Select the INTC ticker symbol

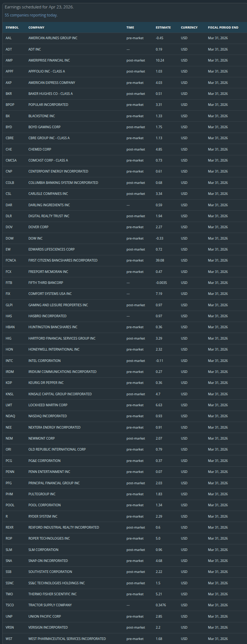point(10,361)
